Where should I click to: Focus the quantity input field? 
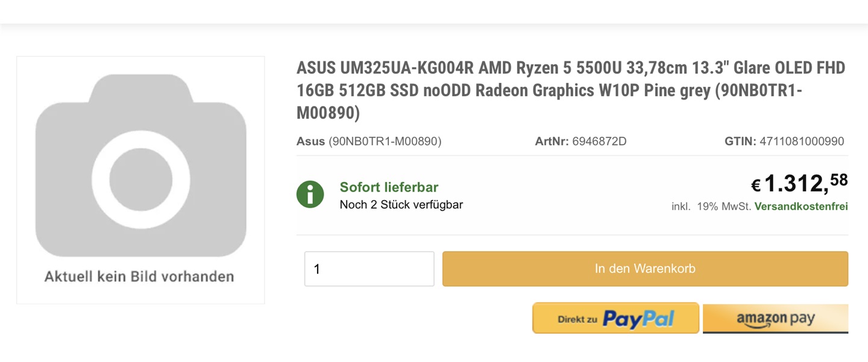pyautogui.click(x=369, y=269)
